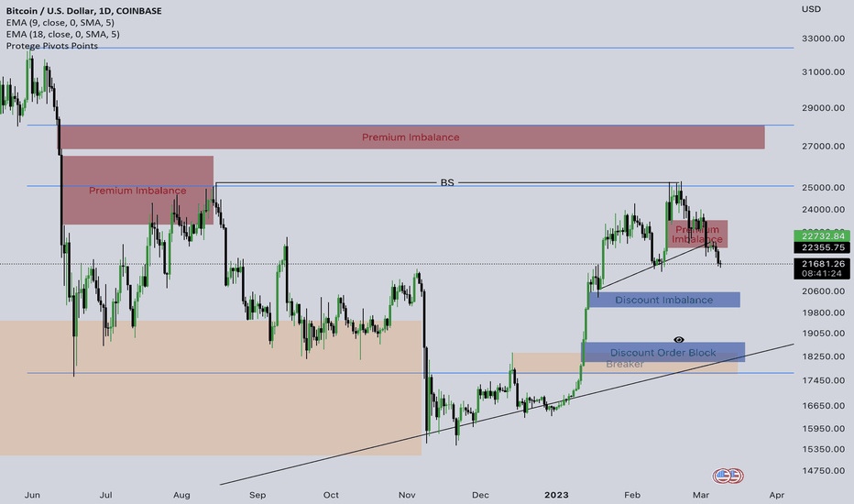Click the Mar label on time axis
Viewport: 854px width, 504px height.
pyautogui.click(x=700, y=495)
